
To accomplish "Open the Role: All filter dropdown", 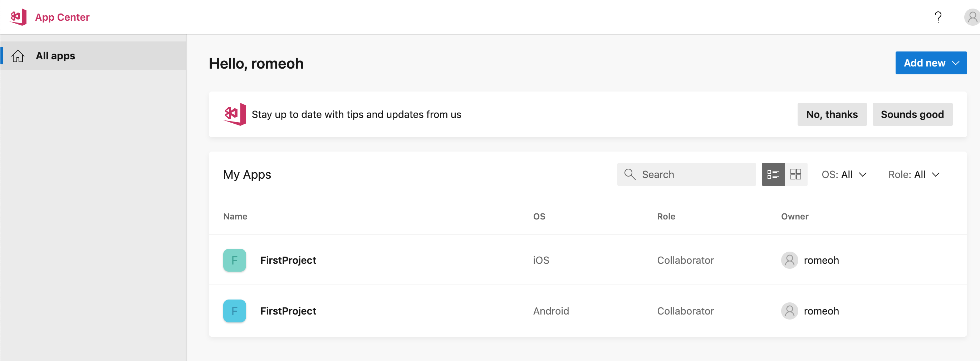I will (913, 174).
